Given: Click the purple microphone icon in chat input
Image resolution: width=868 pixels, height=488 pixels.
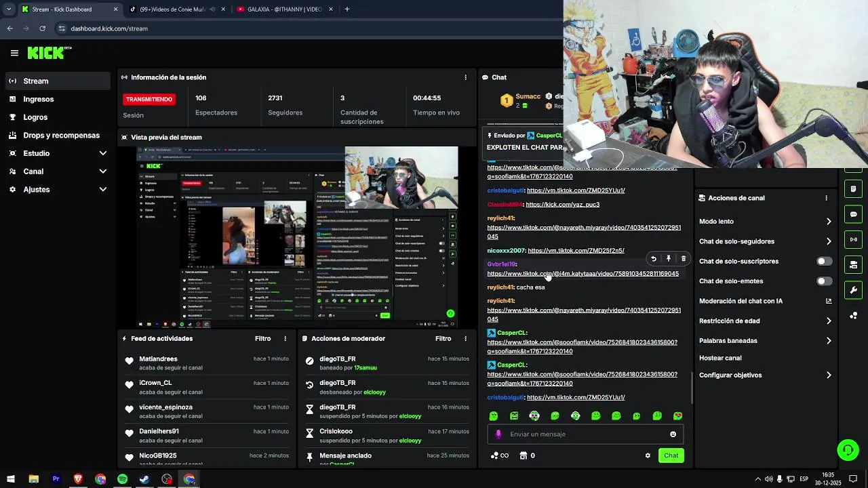Looking at the screenshot, I should (x=498, y=434).
